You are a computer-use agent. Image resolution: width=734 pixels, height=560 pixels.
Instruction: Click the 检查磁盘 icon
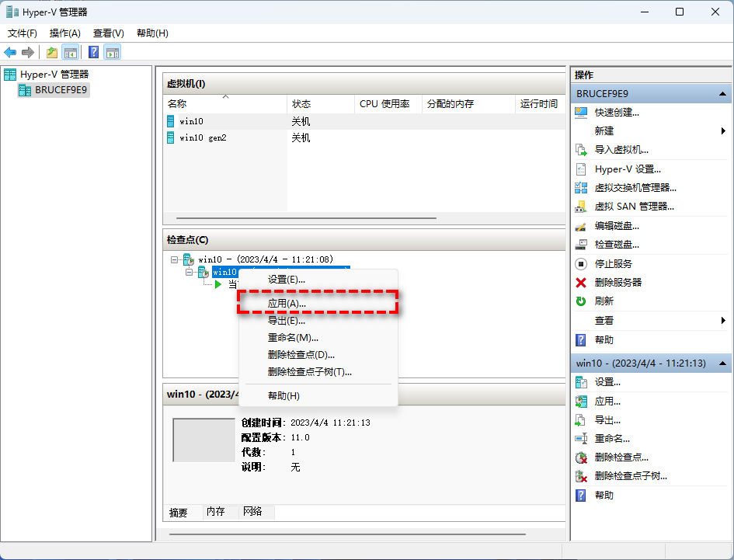[581, 245]
